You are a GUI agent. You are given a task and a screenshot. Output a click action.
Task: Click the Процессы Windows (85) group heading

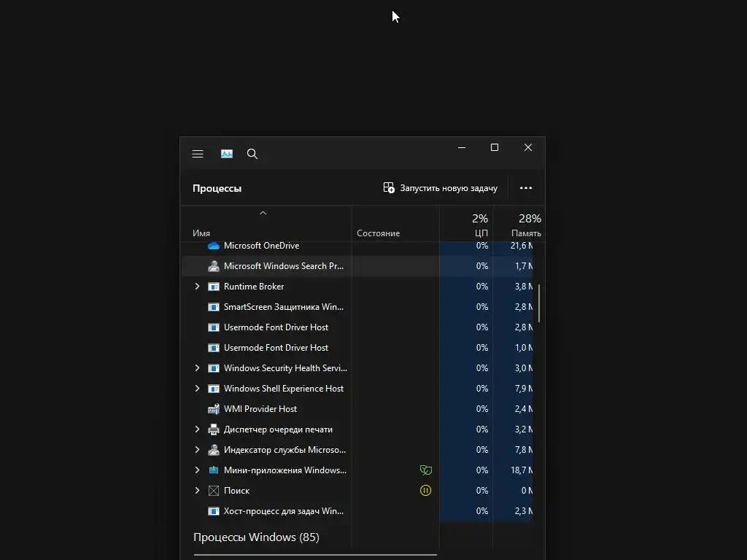point(256,537)
